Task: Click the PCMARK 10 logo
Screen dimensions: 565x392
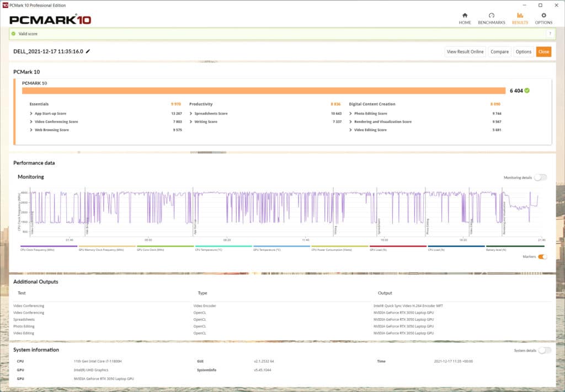Action: 50,19
